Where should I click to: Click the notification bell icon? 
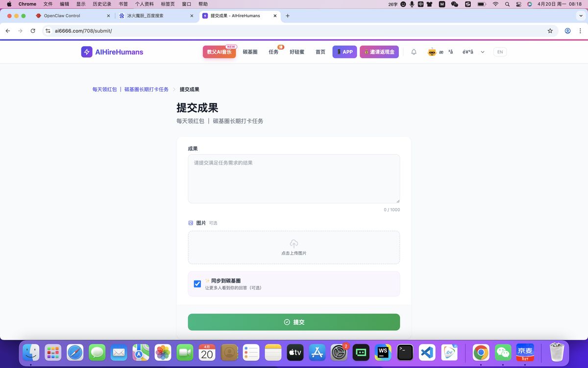(414, 52)
